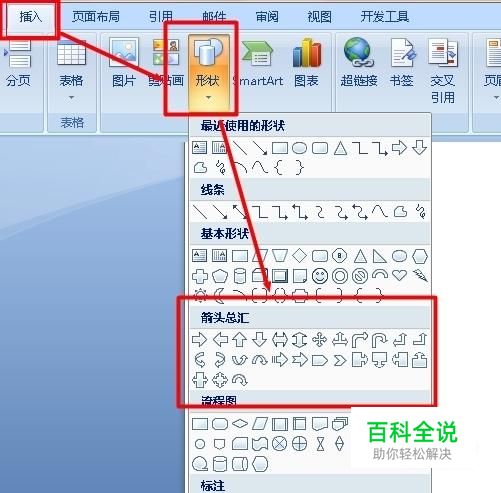
Task: Select the donut shape
Action: click(340, 276)
